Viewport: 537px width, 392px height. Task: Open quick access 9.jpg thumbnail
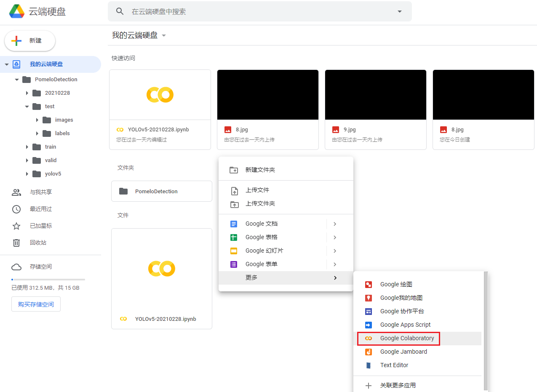tap(376, 95)
